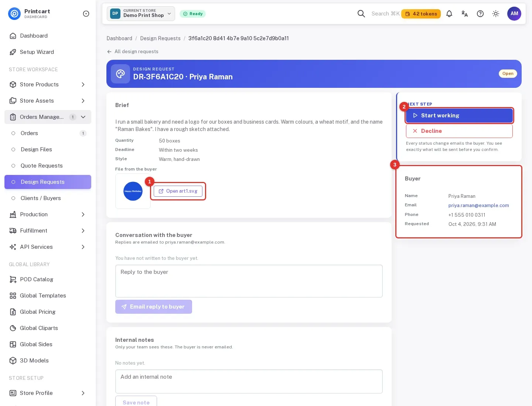Image resolution: width=532 pixels, height=406 pixels.
Task: Toggle the light/dark theme sun icon
Action: coord(496,14)
